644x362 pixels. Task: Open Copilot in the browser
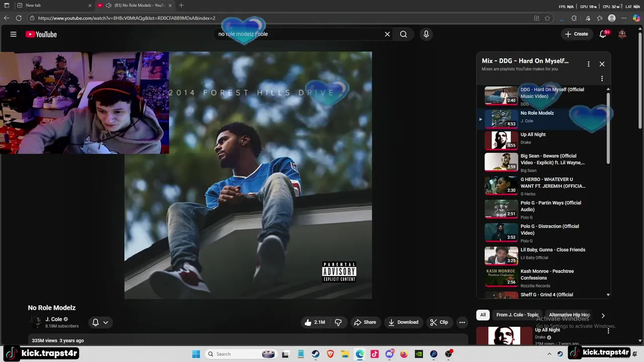coord(636,18)
